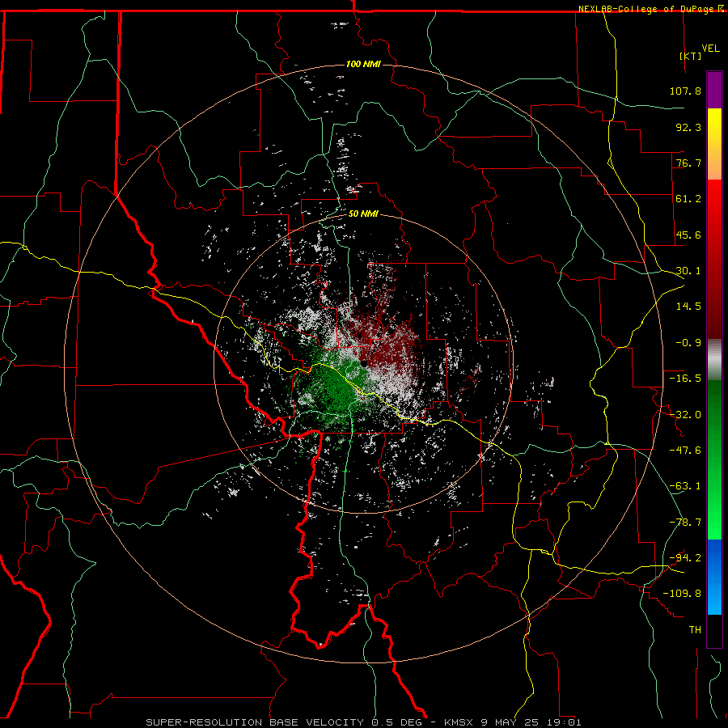
Task: Click the 107.8 value on the scale
Action: coord(685,91)
